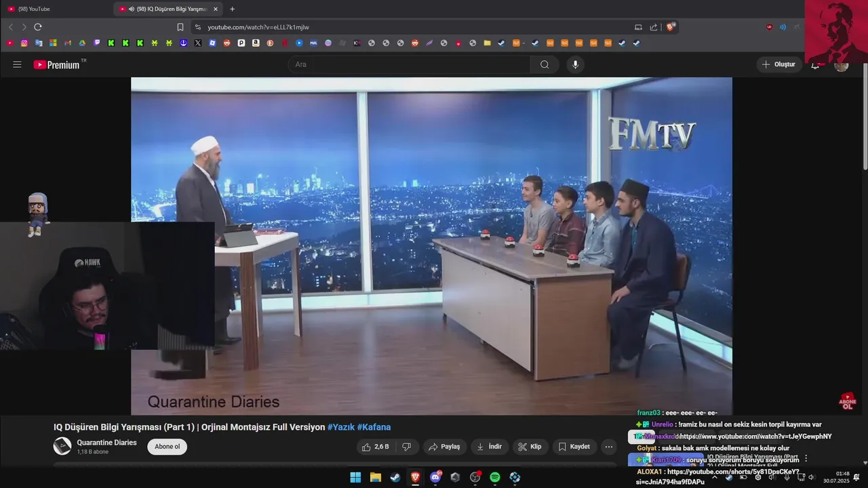
Task: Click the Klip clip button
Action: point(530,447)
